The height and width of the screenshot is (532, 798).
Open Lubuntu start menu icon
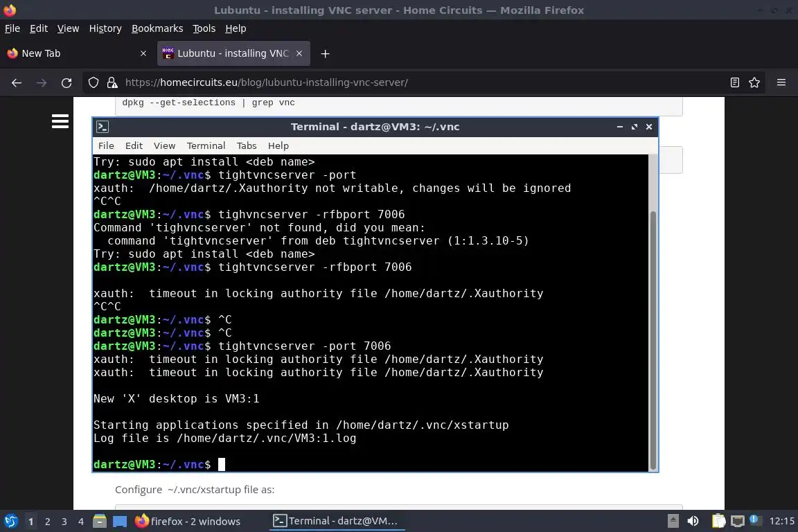[x=10, y=521]
